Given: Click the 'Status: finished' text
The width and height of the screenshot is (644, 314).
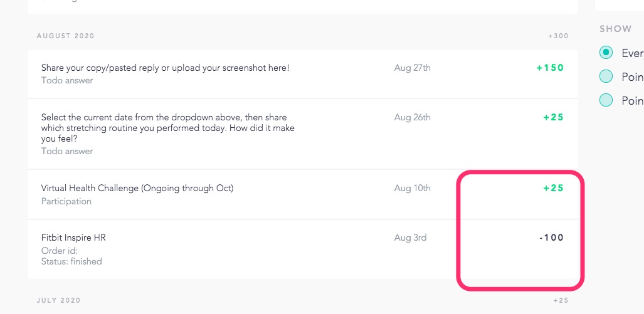Looking at the screenshot, I should point(71,261).
